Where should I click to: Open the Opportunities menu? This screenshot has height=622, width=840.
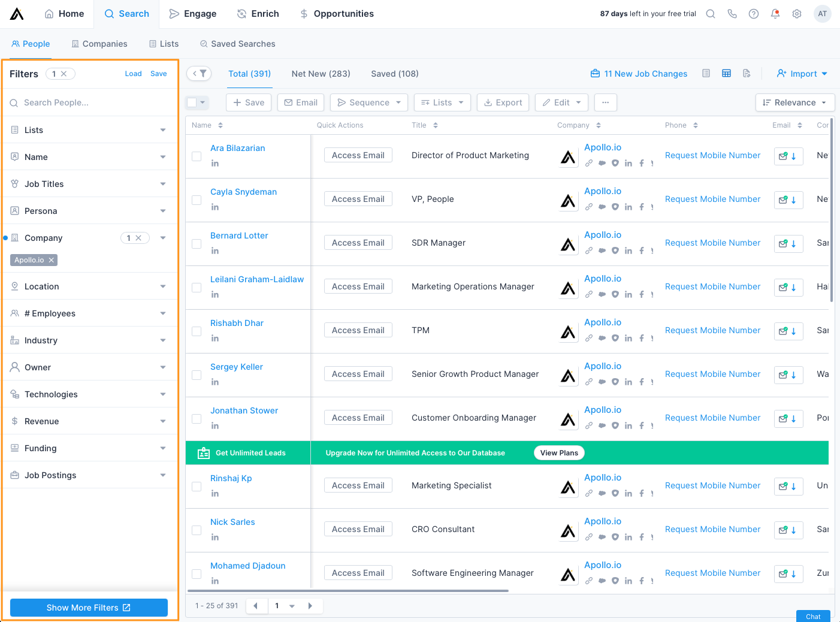point(337,14)
